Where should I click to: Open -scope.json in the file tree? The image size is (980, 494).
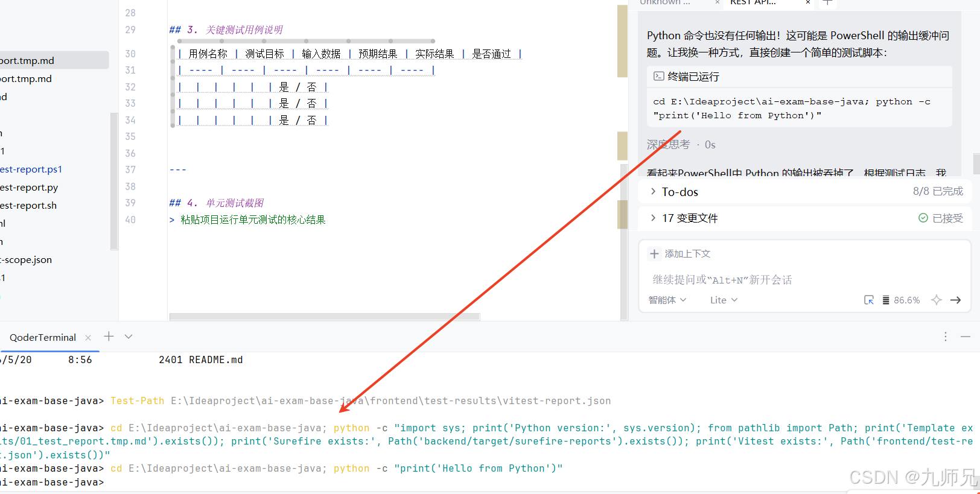[x=26, y=259]
